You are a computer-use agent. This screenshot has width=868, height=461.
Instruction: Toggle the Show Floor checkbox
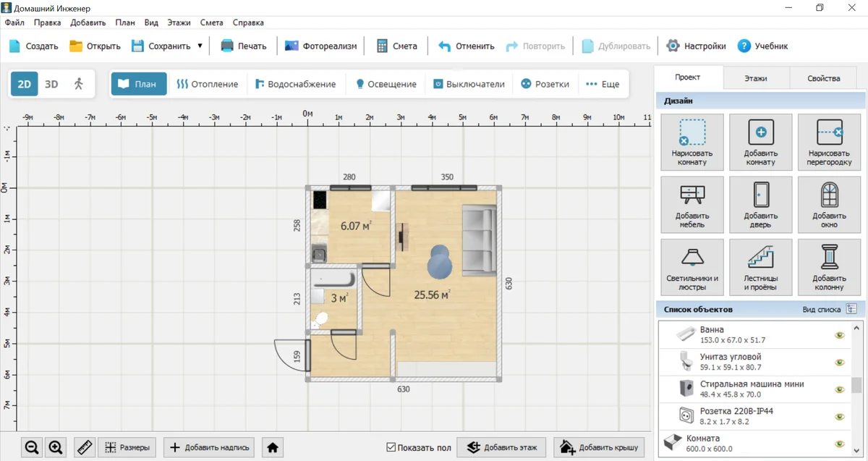[391, 448]
